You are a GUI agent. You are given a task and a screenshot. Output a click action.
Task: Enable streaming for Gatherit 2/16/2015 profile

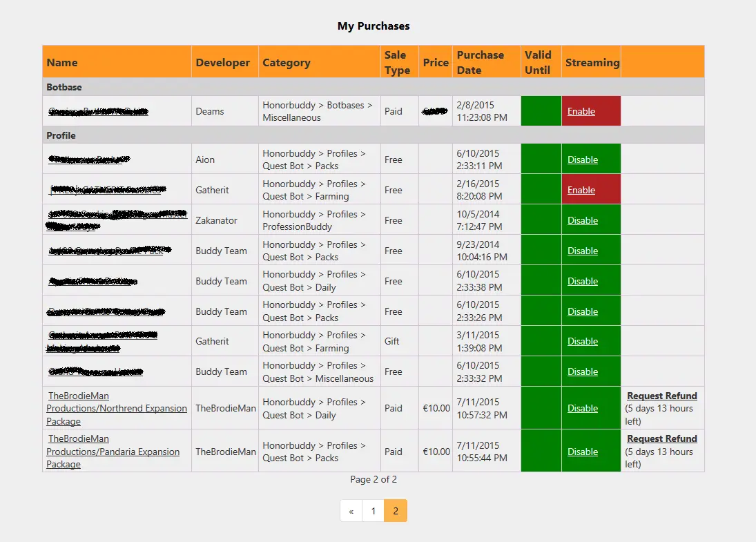(581, 190)
